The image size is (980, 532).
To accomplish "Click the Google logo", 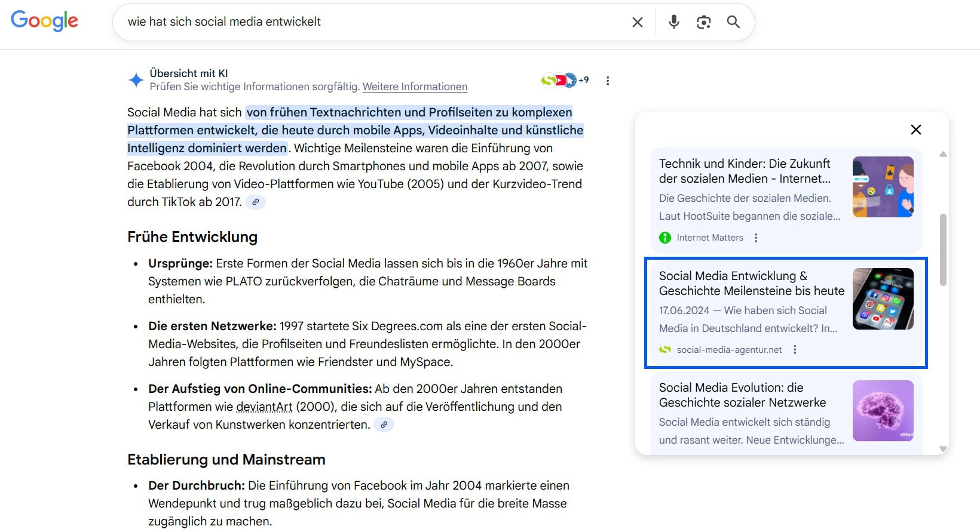I will coord(44,21).
